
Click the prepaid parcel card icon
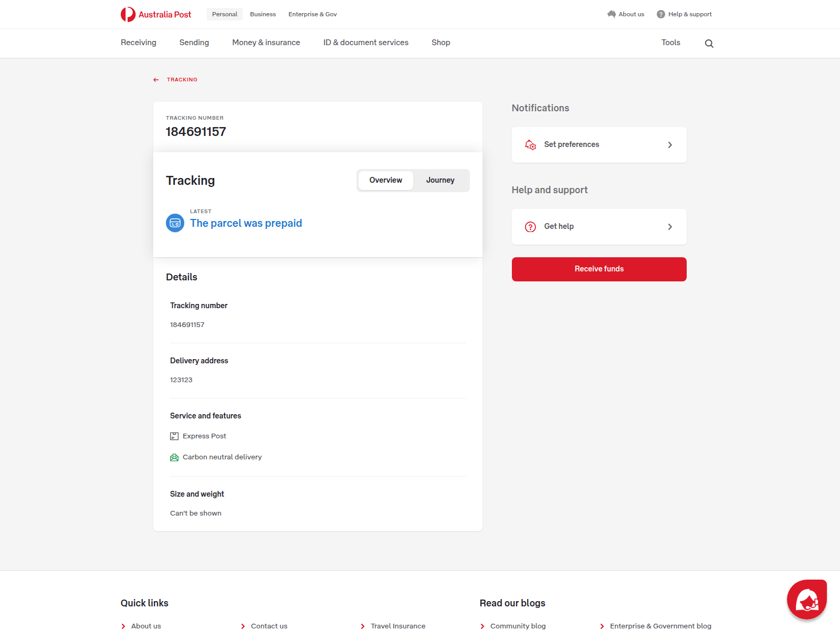[175, 223]
